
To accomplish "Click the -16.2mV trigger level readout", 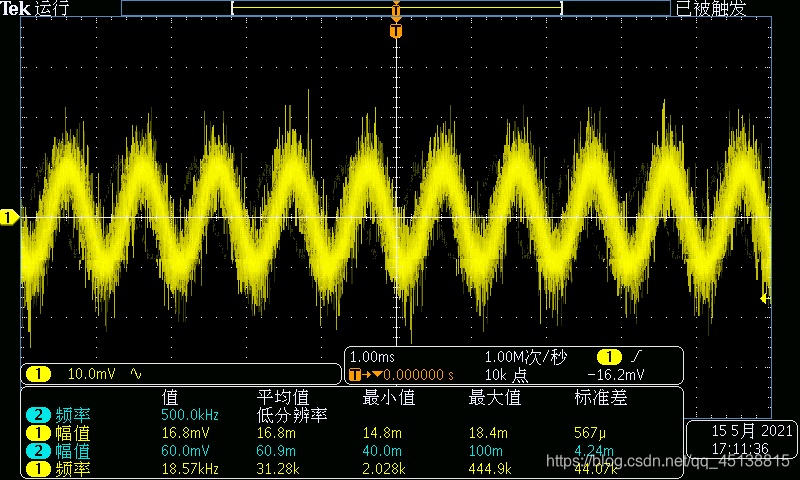I will coord(615,375).
